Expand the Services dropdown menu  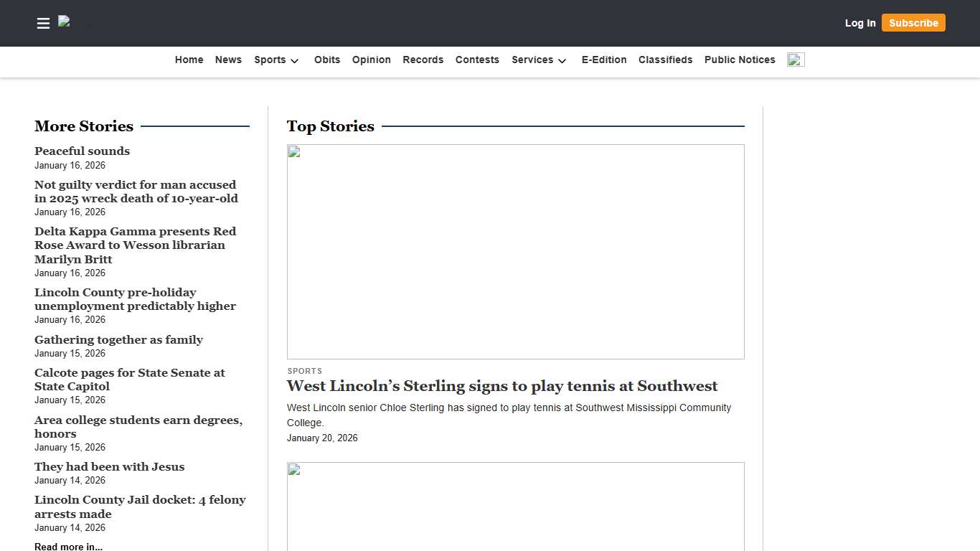(x=539, y=60)
